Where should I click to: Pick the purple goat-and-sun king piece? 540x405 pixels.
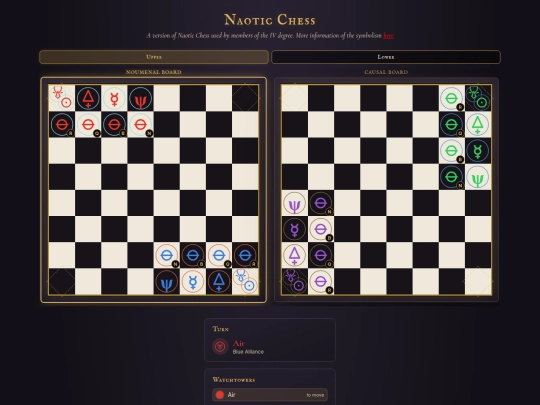(294, 281)
